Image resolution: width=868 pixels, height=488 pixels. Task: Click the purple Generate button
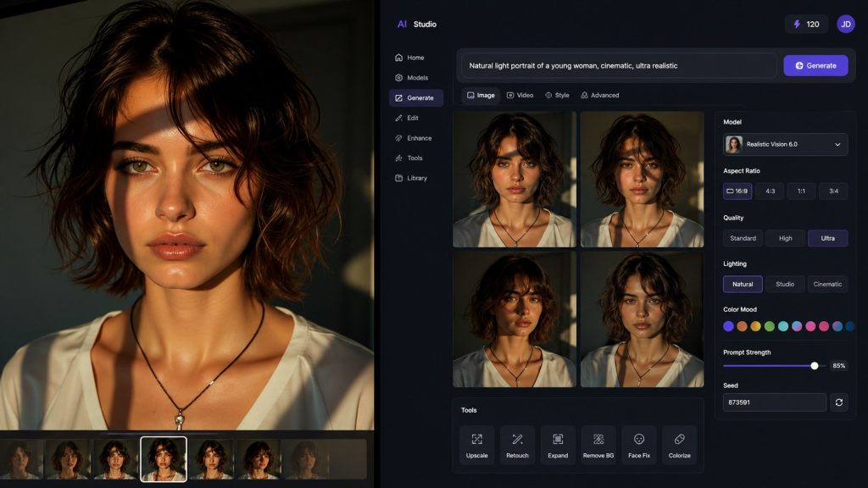pyautogui.click(x=815, y=65)
